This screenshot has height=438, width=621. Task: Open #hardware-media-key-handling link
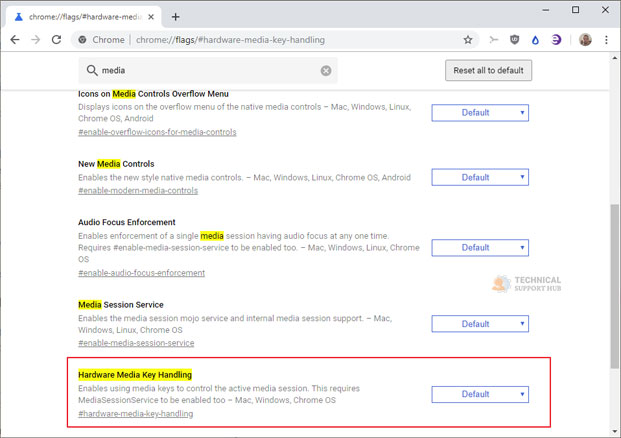135,414
